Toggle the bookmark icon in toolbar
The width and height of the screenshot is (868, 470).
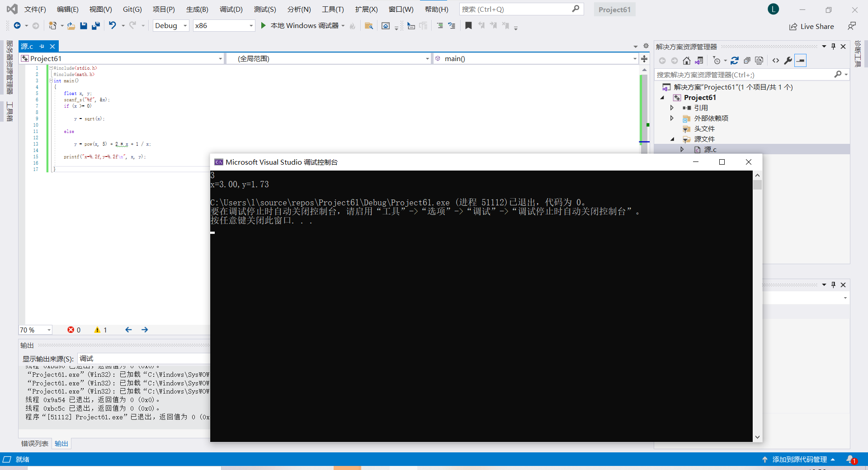coord(468,26)
